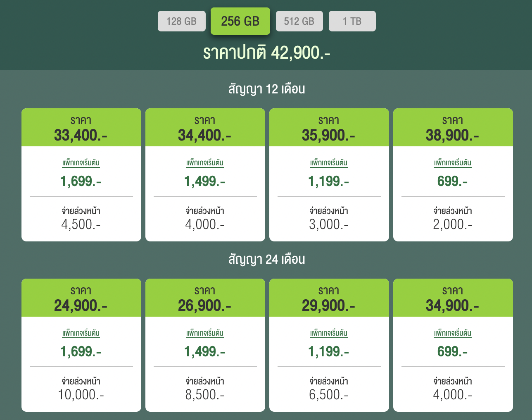Image resolution: width=532 pixels, height=420 pixels.
Task: Pick the 26,900.- price card header
Action: pyautogui.click(x=205, y=298)
